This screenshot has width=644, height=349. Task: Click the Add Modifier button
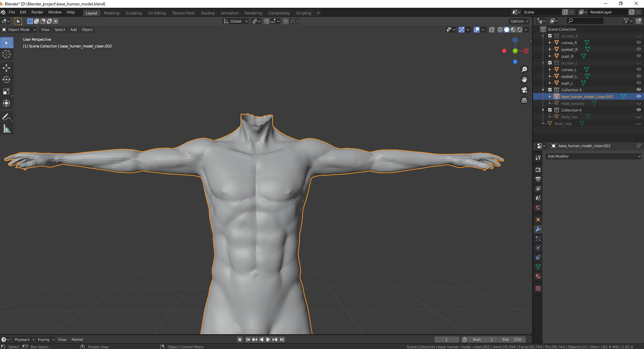tap(593, 156)
